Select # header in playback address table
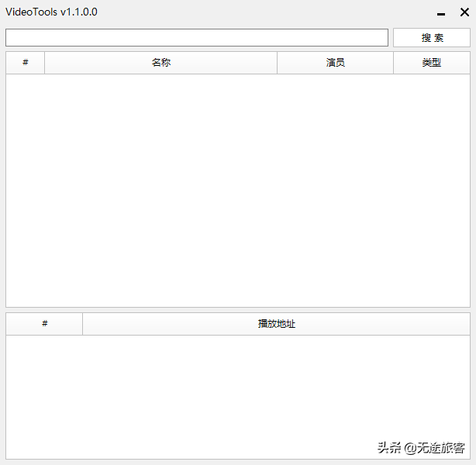The width and height of the screenshot is (476, 465). pyautogui.click(x=44, y=324)
